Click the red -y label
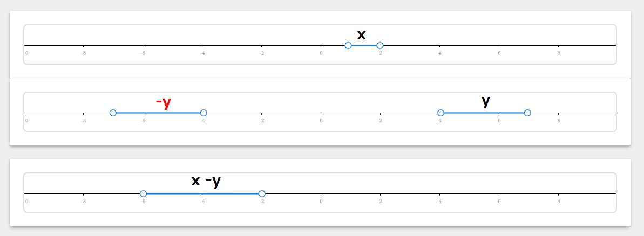 point(163,103)
